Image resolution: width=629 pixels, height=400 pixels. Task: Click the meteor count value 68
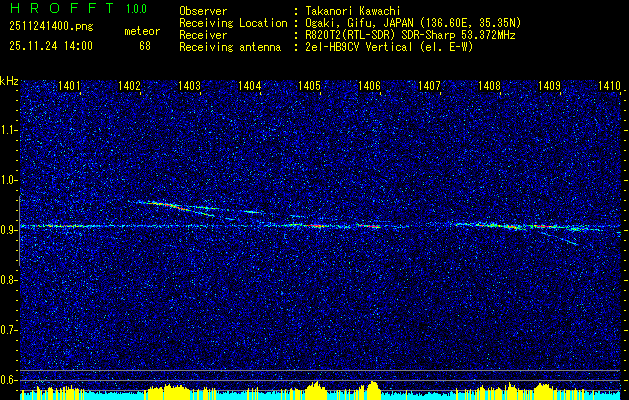[145, 46]
